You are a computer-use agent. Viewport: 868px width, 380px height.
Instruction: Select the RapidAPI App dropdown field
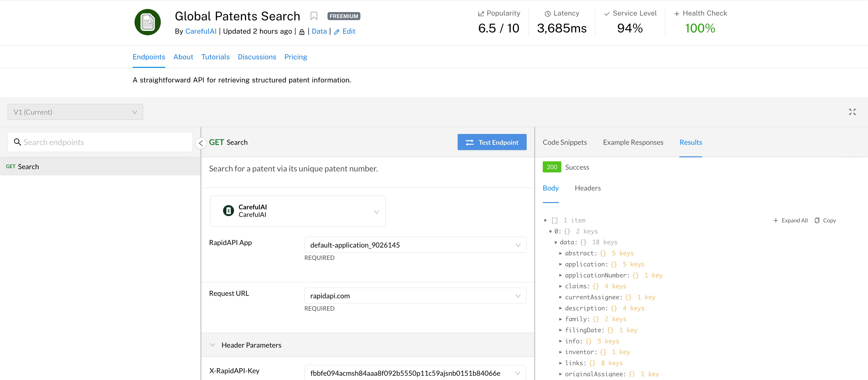pyautogui.click(x=415, y=245)
